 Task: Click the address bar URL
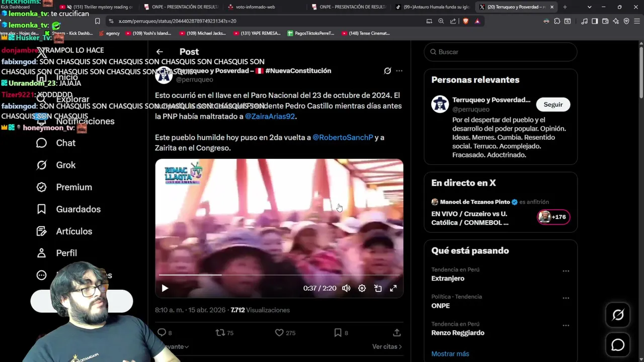point(177,21)
